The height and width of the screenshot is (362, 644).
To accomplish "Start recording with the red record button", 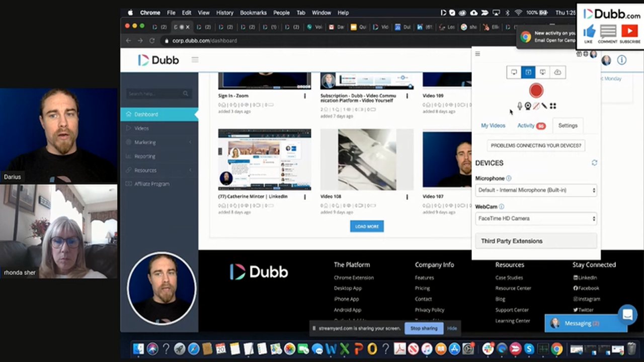I will (x=536, y=90).
